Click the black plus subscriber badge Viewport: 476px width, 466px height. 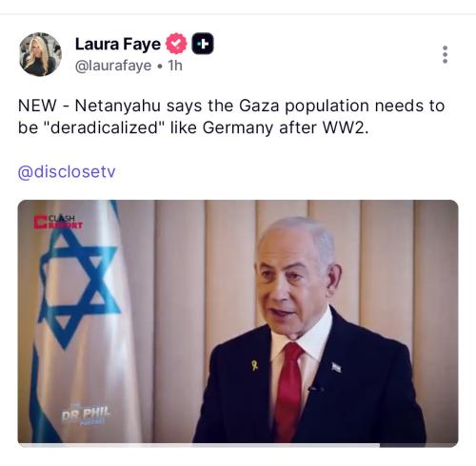[x=203, y=44]
